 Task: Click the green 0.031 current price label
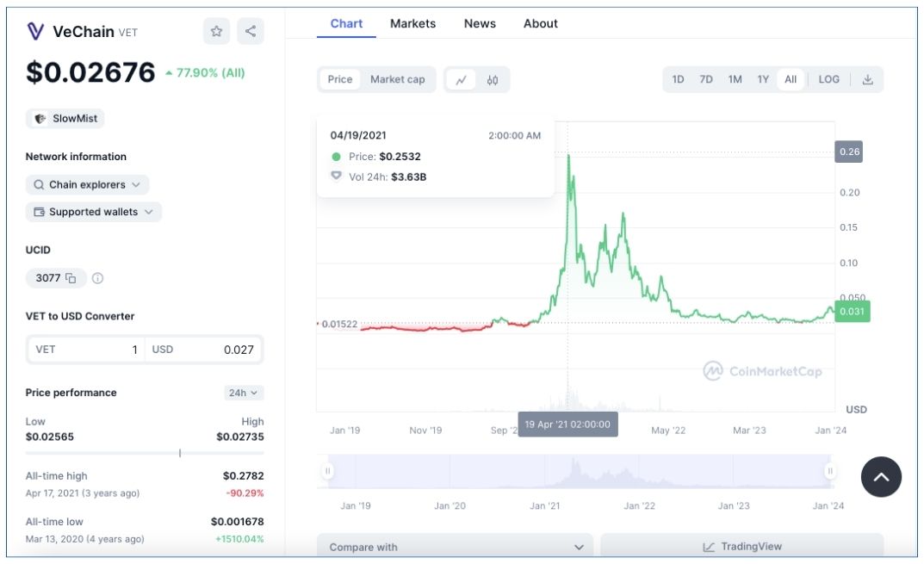(853, 311)
